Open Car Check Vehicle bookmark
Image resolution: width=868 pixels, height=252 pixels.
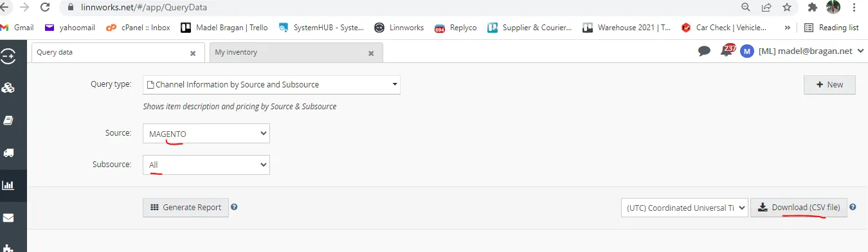click(724, 28)
